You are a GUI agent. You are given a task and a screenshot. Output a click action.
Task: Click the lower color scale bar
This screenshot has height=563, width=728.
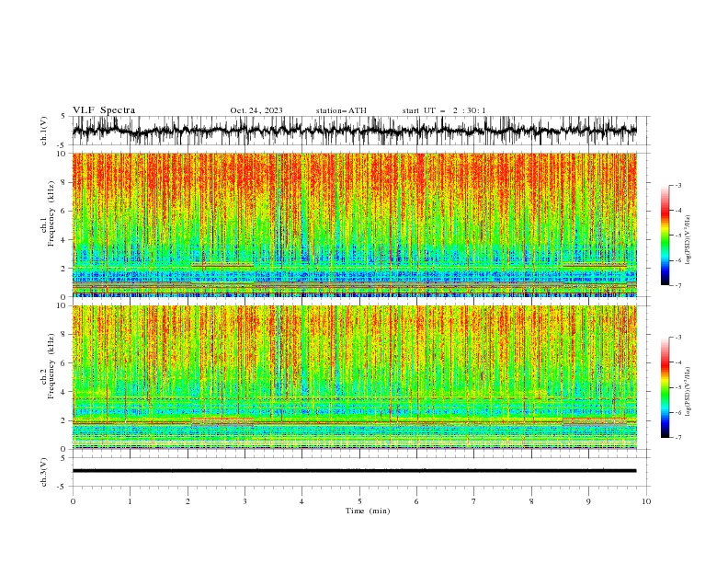(x=665, y=387)
